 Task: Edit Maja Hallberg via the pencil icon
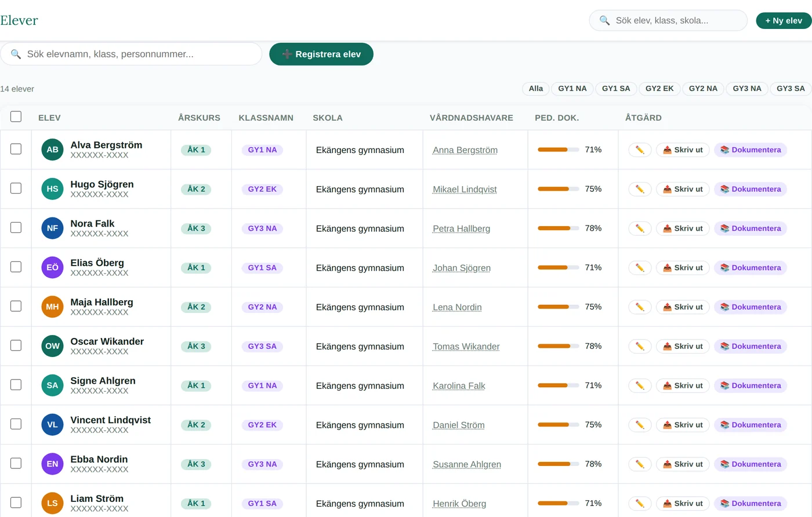coord(640,307)
